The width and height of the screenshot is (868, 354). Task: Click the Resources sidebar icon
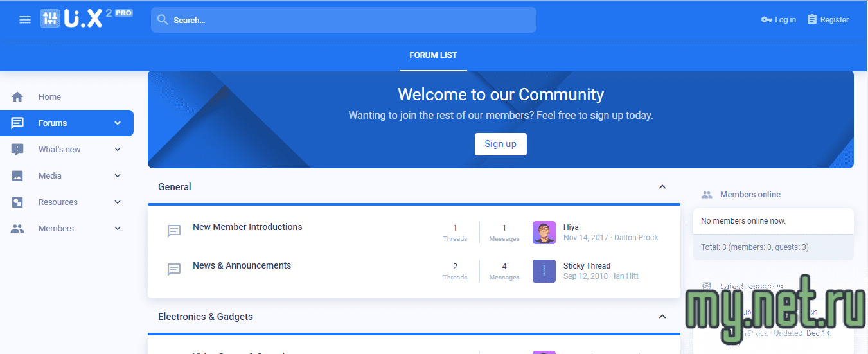17,202
